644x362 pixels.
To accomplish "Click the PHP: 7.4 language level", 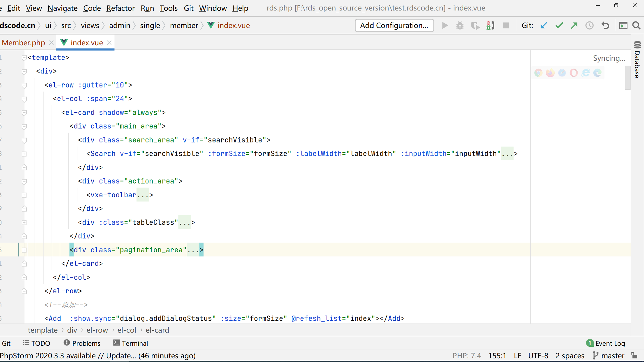I will [467, 355].
